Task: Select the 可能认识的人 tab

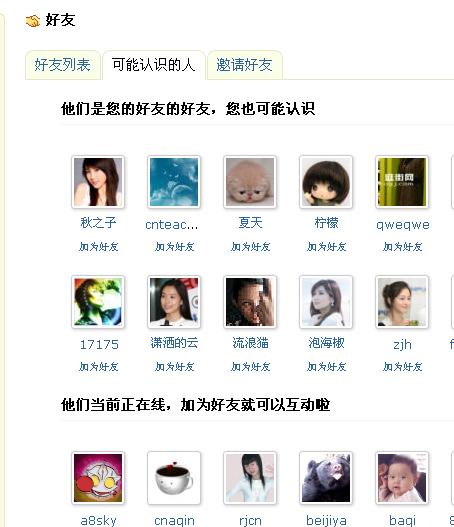Action: pos(154,65)
